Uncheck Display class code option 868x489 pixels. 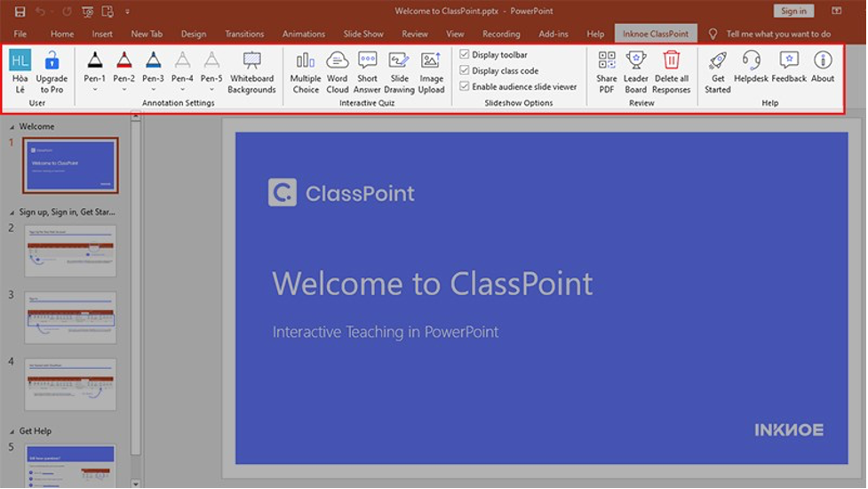click(465, 71)
